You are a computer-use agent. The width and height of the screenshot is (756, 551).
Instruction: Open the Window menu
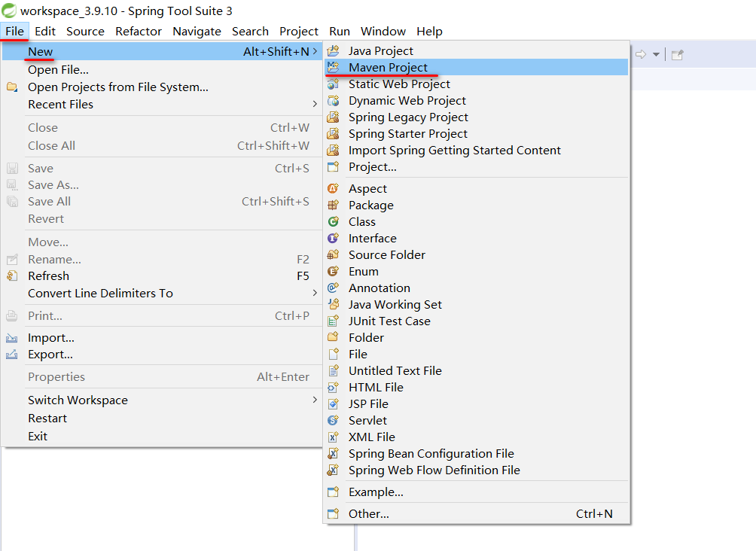[383, 32]
